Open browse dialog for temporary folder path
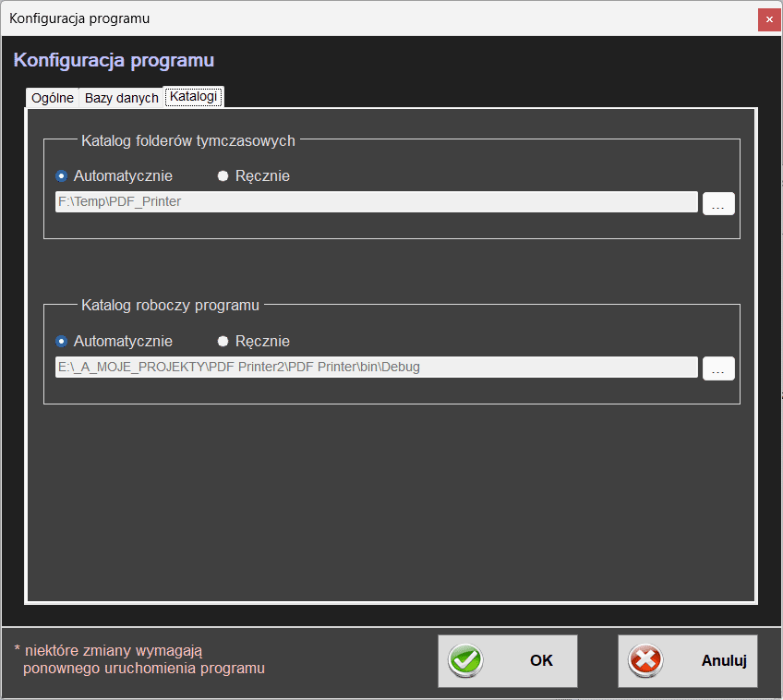This screenshot has height=700, width=783. point(718,203)
